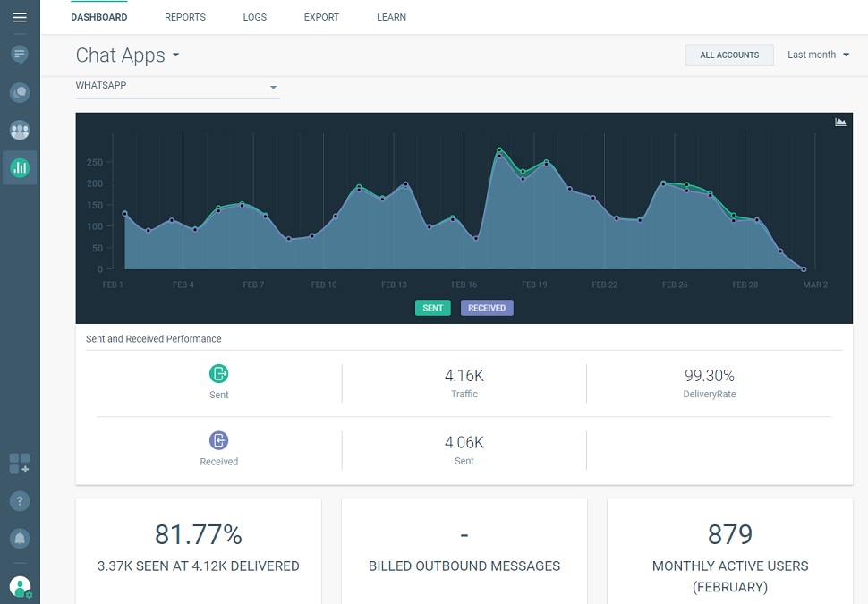
Task: Click the ALL ACCOUNTS button
Action: (x=729, y=55)
